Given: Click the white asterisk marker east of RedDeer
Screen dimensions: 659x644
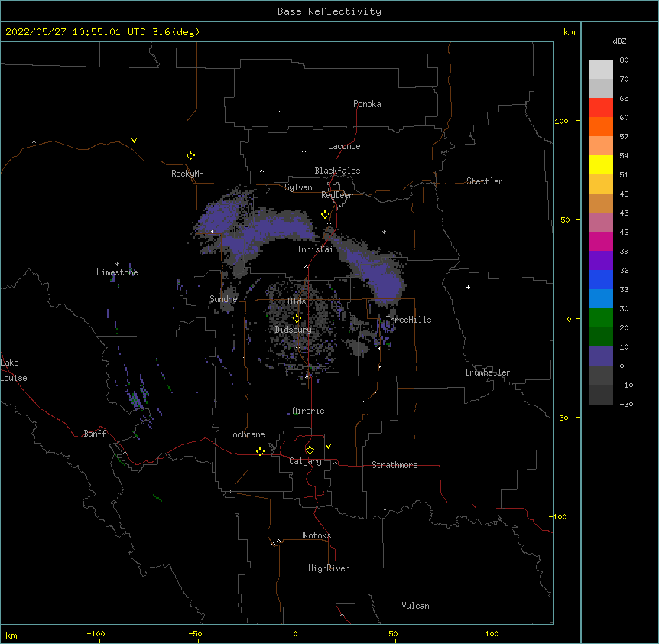Looking at the screenshot, I should pos(384,232).
